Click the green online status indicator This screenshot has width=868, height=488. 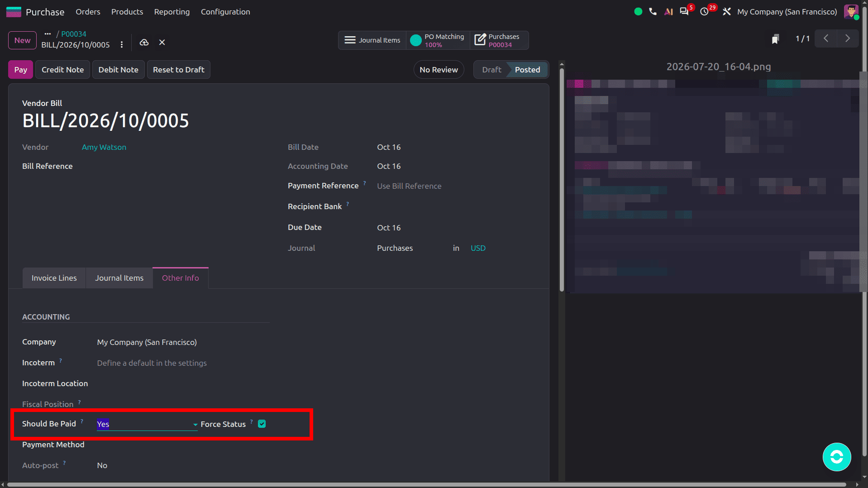click(638, 12)
